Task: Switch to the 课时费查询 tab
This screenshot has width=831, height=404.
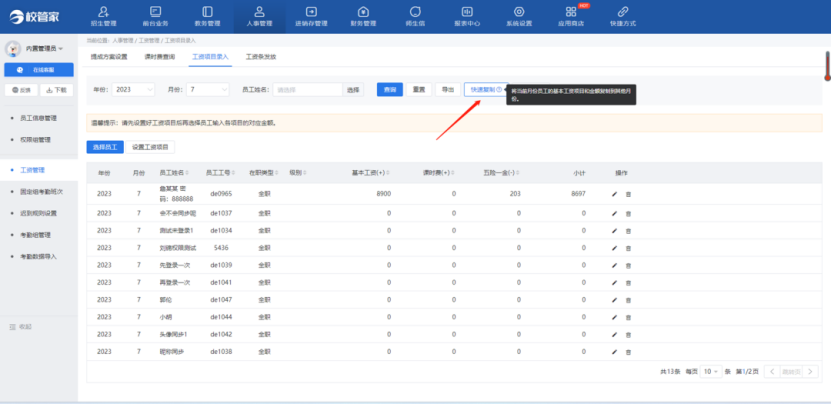Action: point(160,57)
